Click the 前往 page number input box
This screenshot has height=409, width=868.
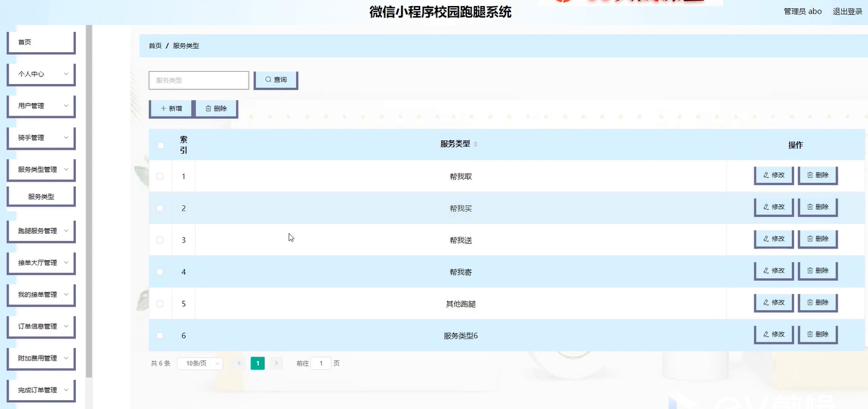click(321, 364)
